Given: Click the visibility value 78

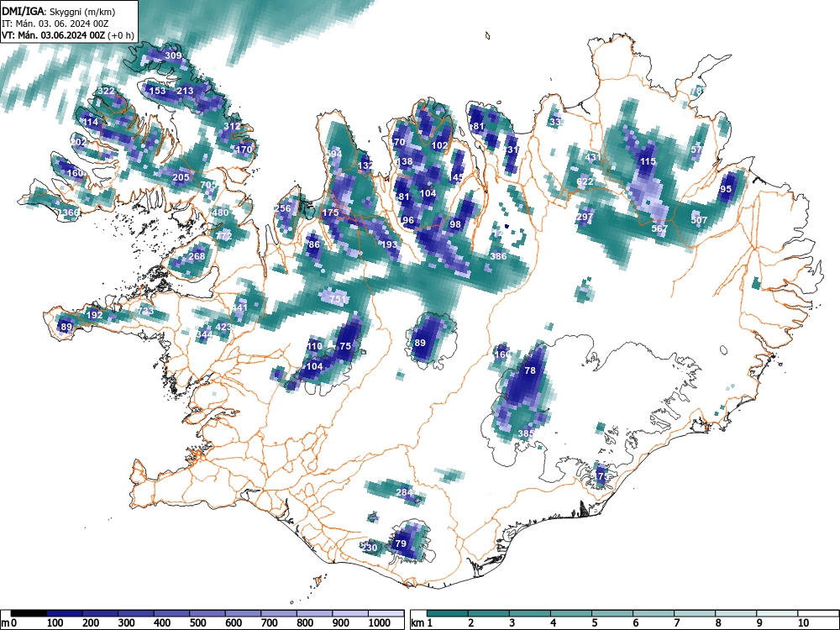Looking at the screenshot, I should (530, 370).
